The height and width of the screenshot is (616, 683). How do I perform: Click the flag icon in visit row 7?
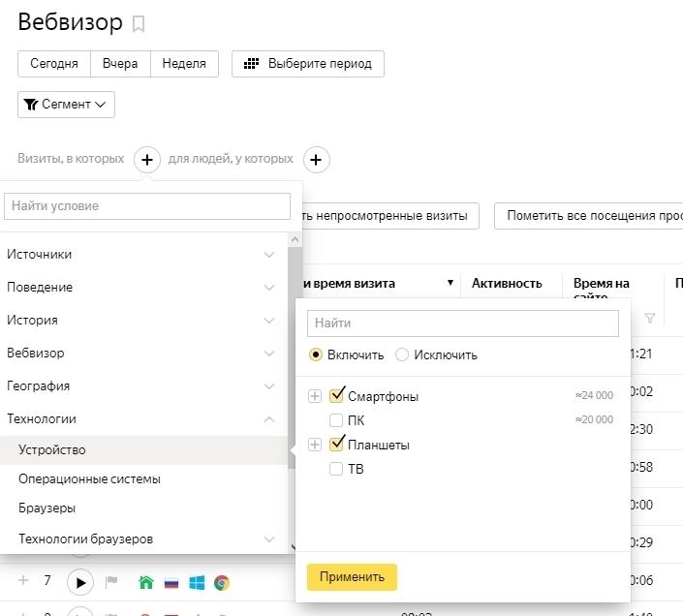pyautogui.click(x=111, y=582)
